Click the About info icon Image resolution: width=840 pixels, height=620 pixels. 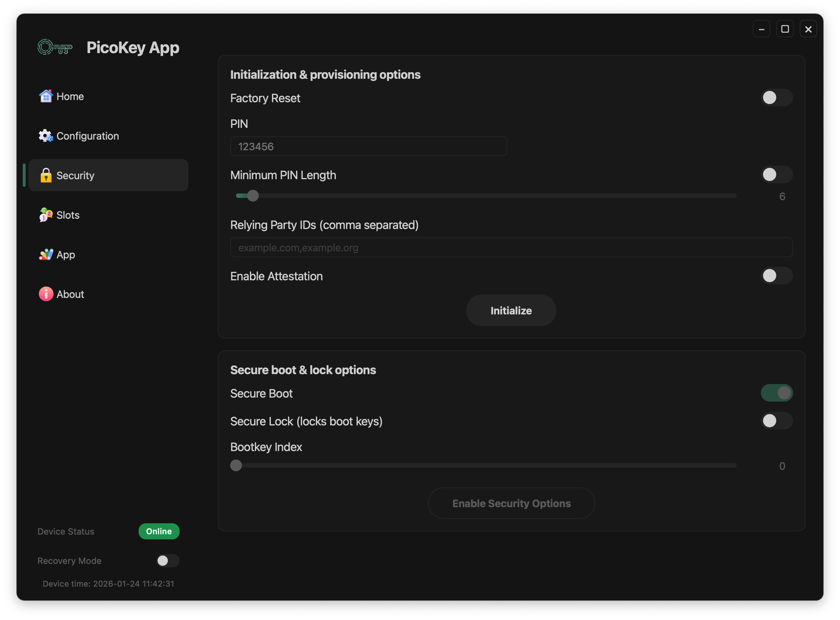46,294
